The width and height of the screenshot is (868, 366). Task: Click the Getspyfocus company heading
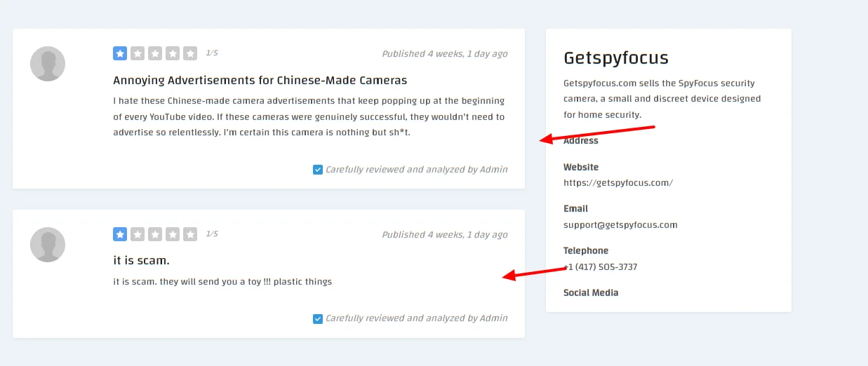(x=615, y=57)
